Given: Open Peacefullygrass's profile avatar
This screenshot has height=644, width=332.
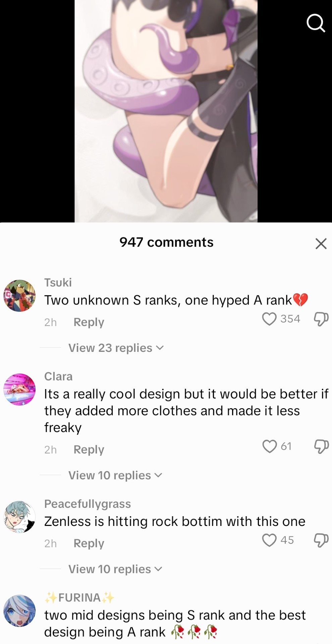Looking at the screenshot, I should point(19,517).
